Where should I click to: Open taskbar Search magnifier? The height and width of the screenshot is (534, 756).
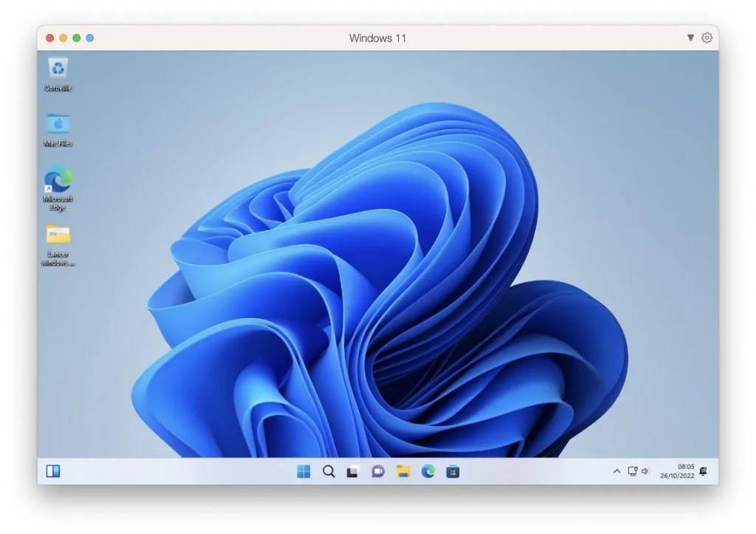(x=329, y=471)
